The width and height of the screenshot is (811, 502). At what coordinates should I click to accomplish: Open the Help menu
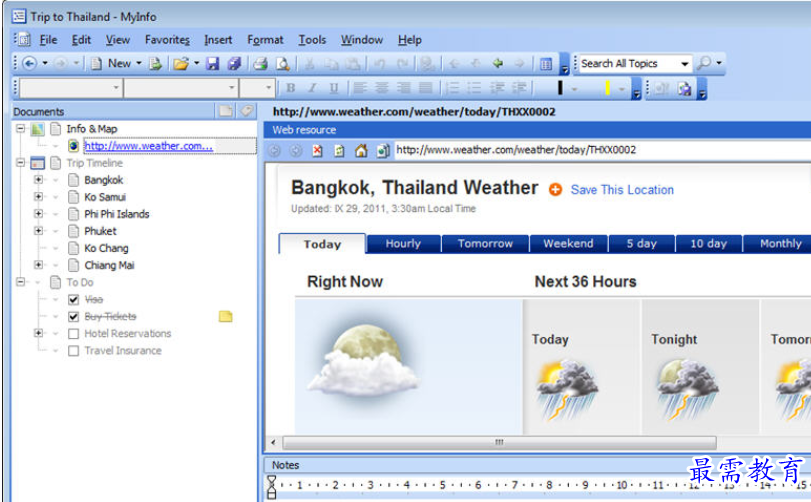[x=410, y=40]
